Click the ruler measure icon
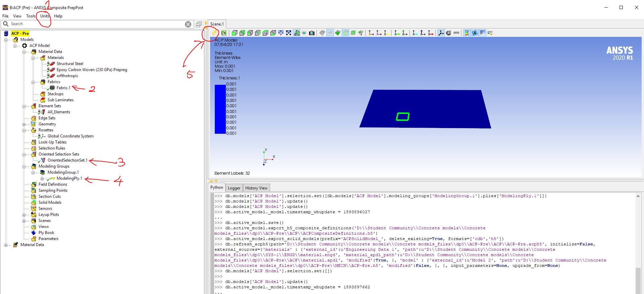 pyautogui.click(x=456, y=33)
